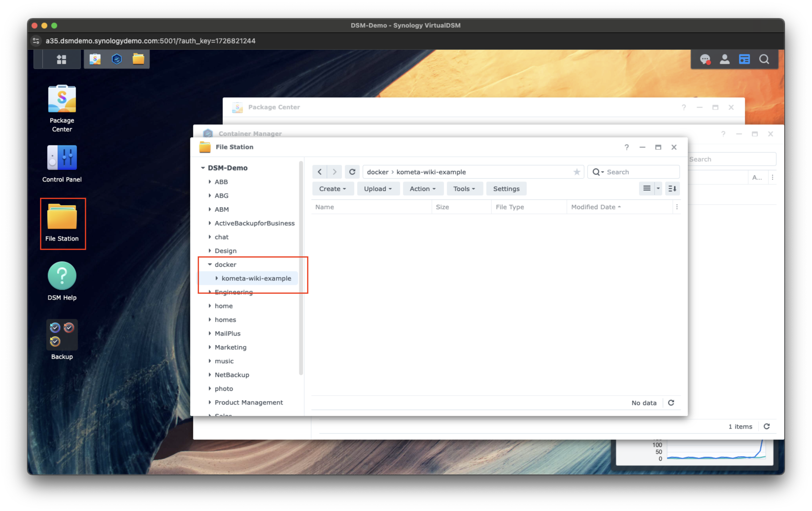Select the photo shared folder
The image size is (812, 511).
point(223,389)
